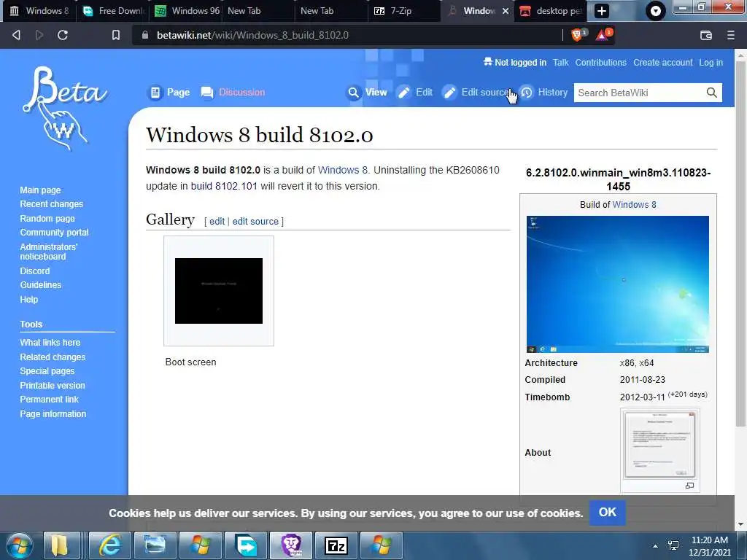Open the Windows Start orb

pos(19,545)
